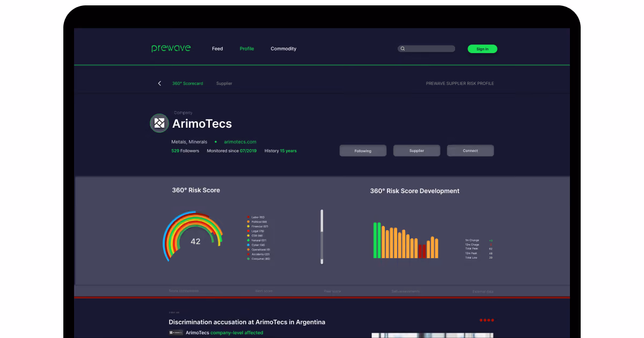Image resolution: width=644 pixels, height=338 pixels.
Task: Click the Following button
Action: [363, 151]
